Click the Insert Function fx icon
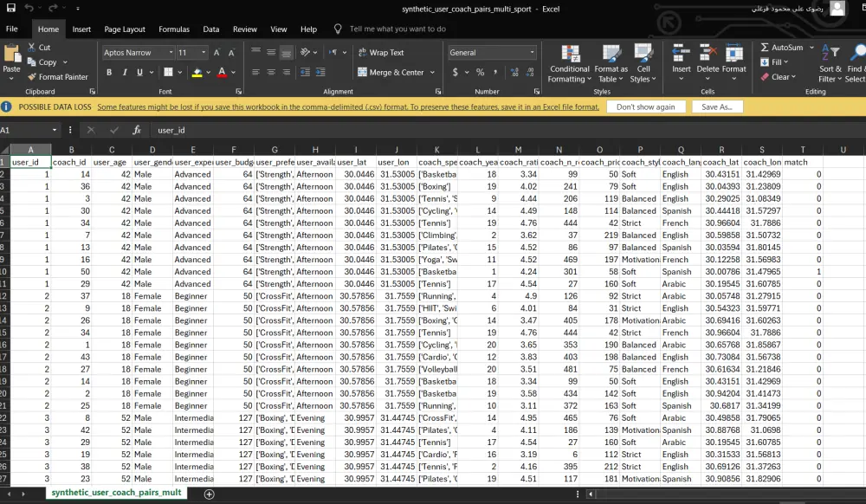 click(137, 130)
